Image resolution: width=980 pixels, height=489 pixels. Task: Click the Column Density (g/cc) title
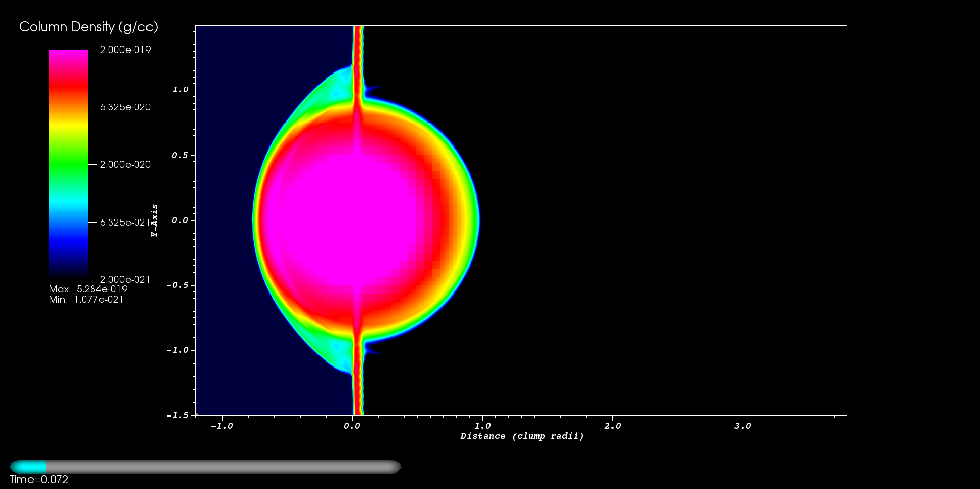[89, 27]
